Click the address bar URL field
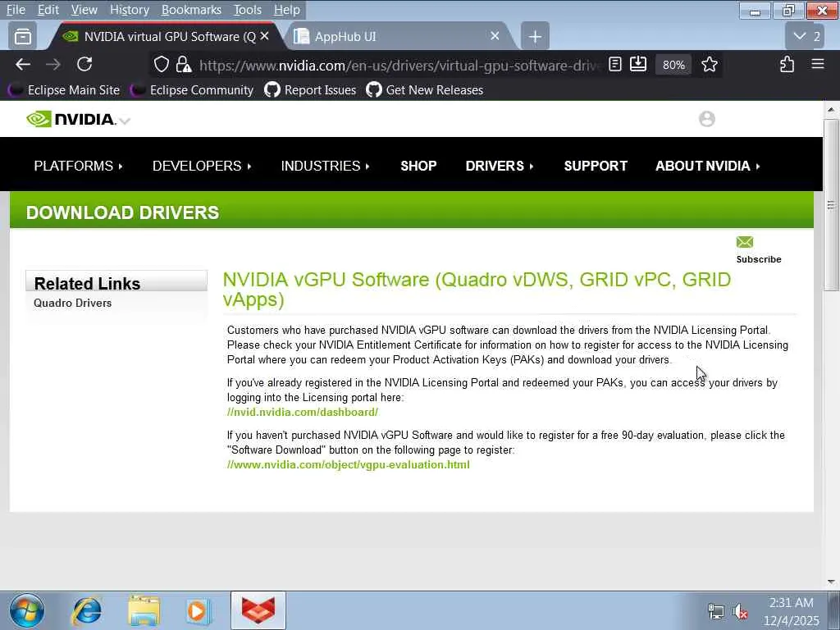Viewport: 840px width, 630px height. click(x=399, y=65)
